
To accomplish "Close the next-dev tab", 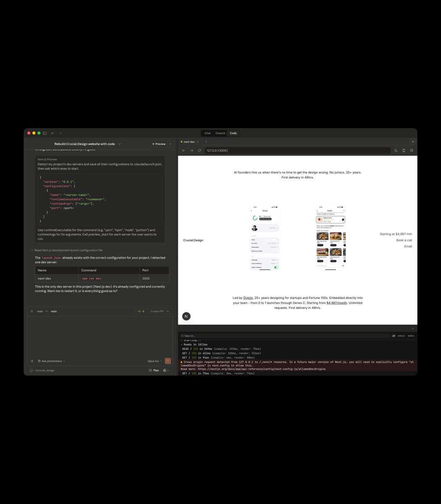I will pyautogui.click(x=198, y=142).
